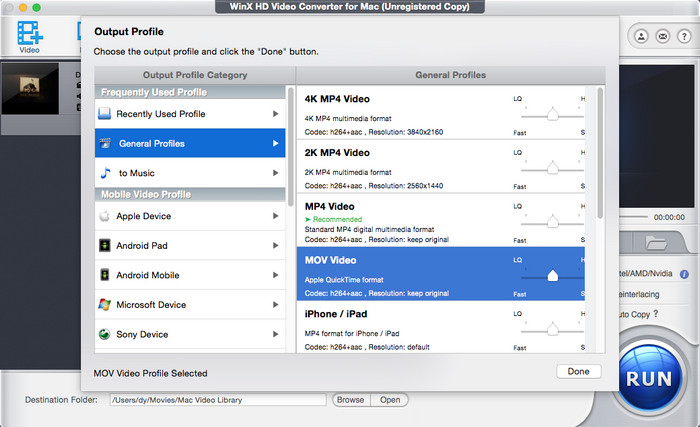Click the email envelope icon

coord(662,36)
